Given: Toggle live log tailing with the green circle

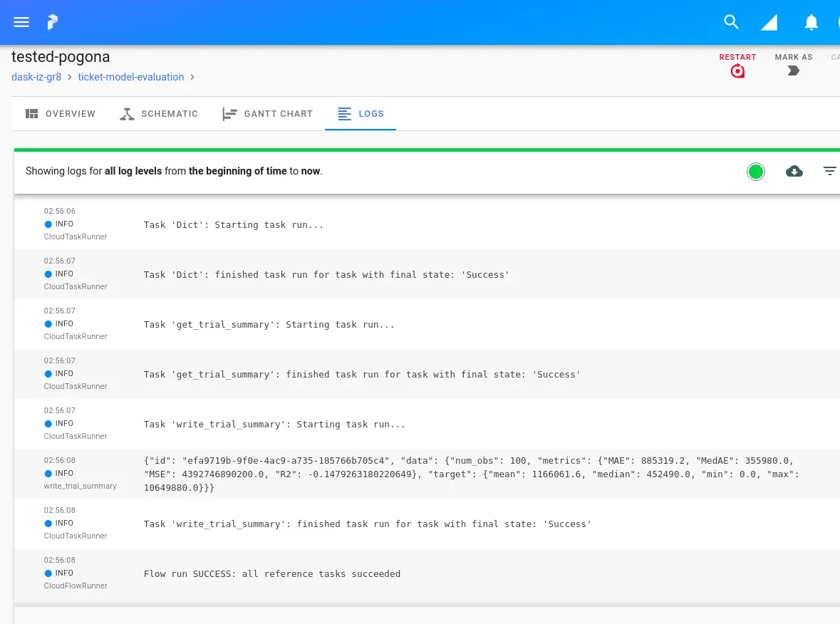Looking at the screenshot, I should (x=756, y=171).
